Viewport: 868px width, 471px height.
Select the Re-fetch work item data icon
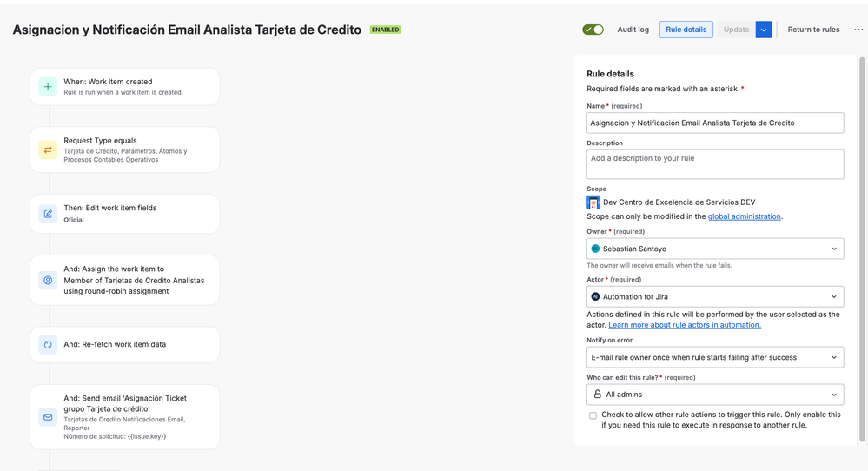point(48,345)
